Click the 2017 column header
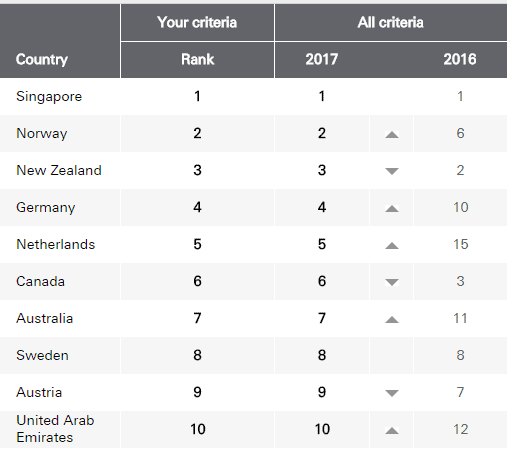 [322, 59]
